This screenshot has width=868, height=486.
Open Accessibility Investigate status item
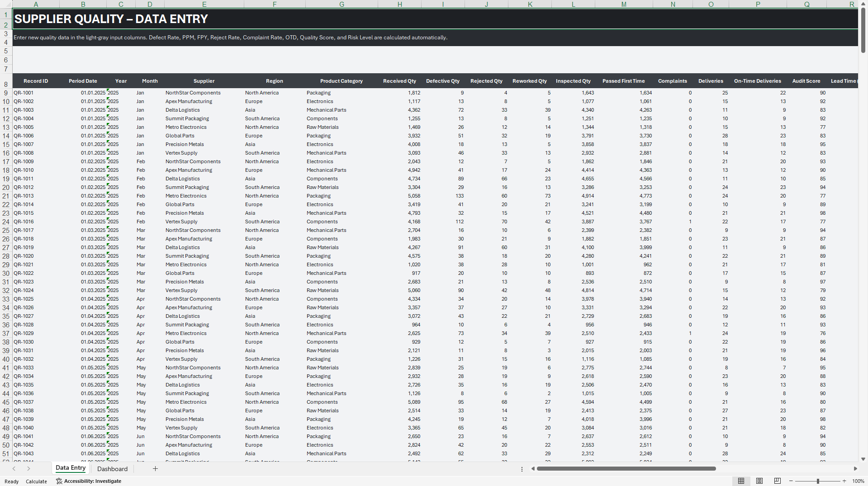click(x=89, y=481)
